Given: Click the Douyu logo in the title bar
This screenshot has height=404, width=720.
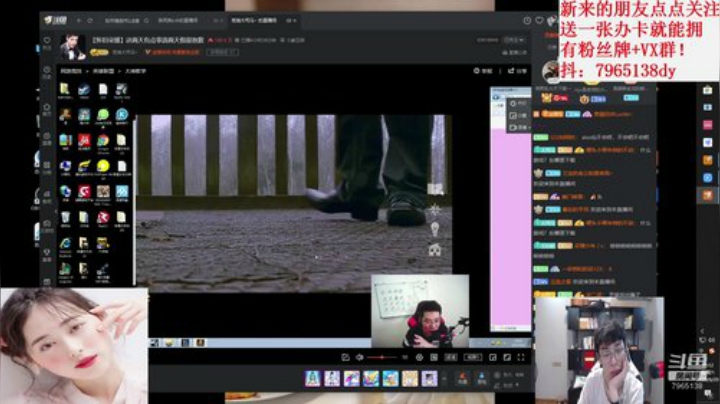Looking at the screenshot, I should pyautogui.click(x=55, y=20).
